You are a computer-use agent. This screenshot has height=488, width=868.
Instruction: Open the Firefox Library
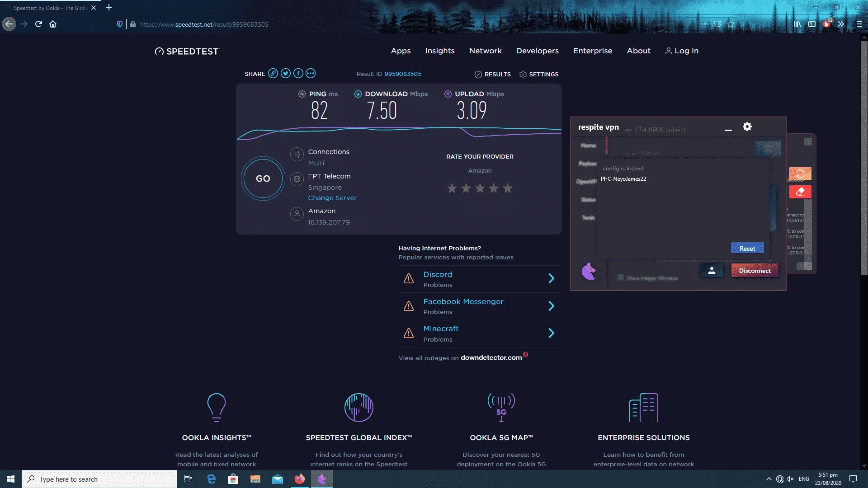coord(797,24)
